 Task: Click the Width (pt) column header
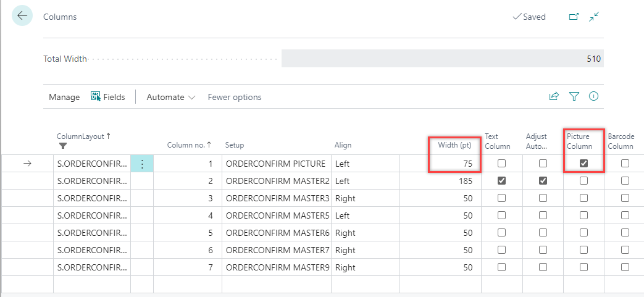point(454,145)
